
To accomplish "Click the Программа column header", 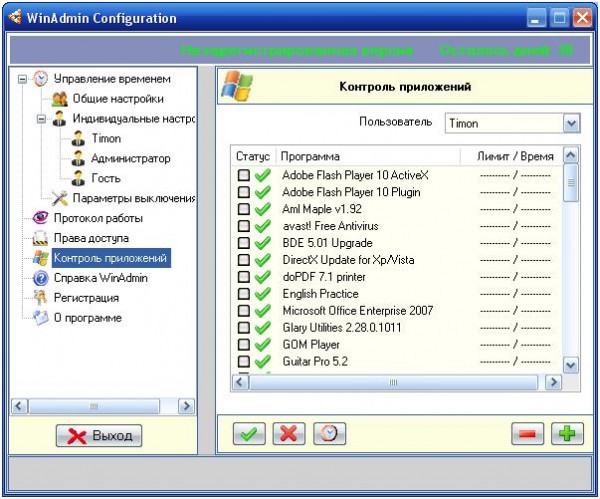I will [368, 156].
